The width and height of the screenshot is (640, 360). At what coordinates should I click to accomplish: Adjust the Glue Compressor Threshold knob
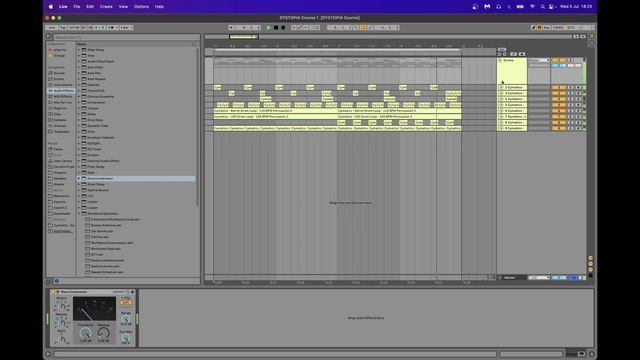tap(86, 333)
